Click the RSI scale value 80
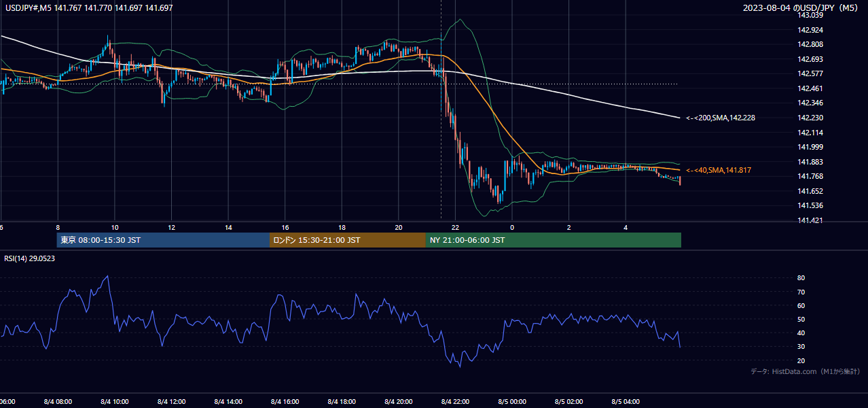 (801, 278)
